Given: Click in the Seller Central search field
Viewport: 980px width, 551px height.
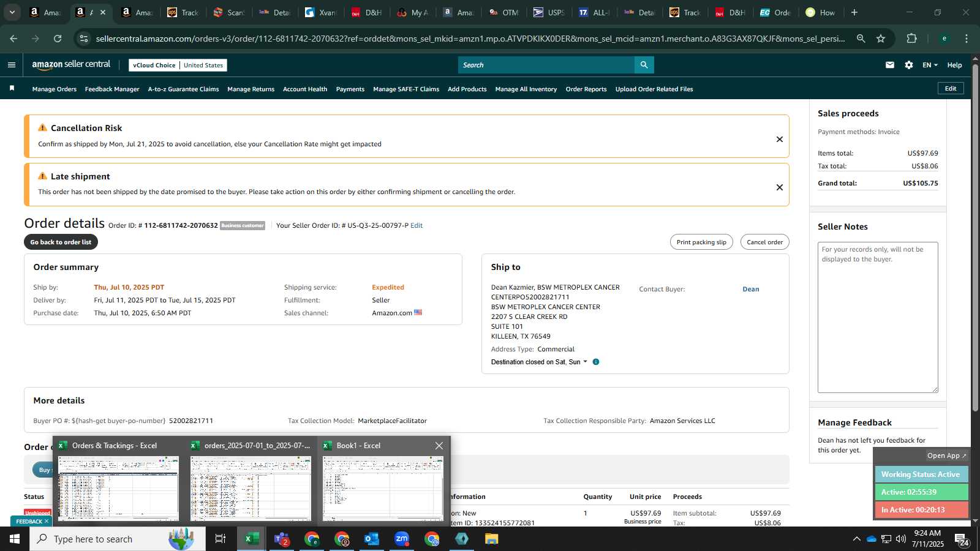Looking at the screenshot, I should tap(546, 65).
